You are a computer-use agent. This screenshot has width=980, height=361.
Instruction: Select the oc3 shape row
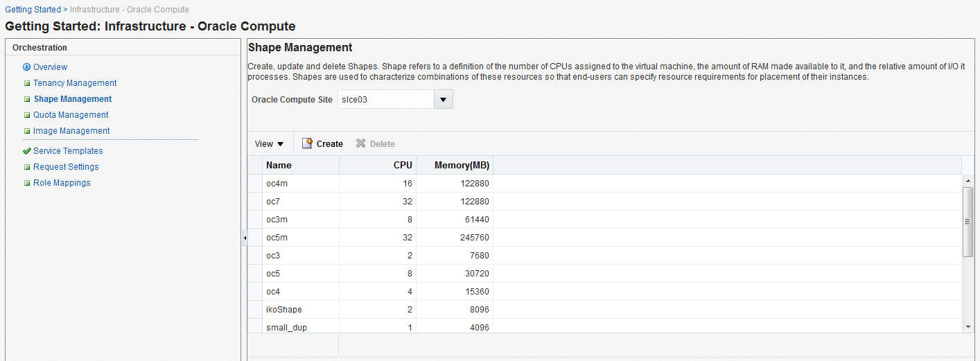point(605,256)
